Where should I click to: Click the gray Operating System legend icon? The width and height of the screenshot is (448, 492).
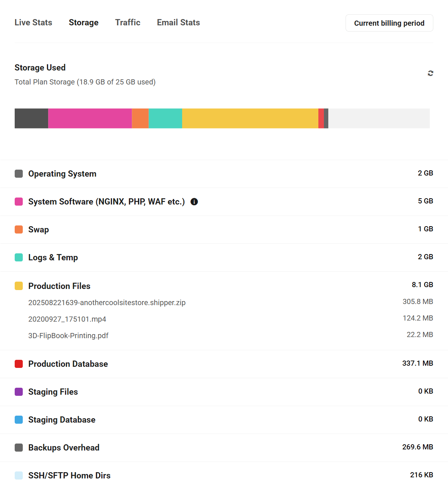[19, 174]
